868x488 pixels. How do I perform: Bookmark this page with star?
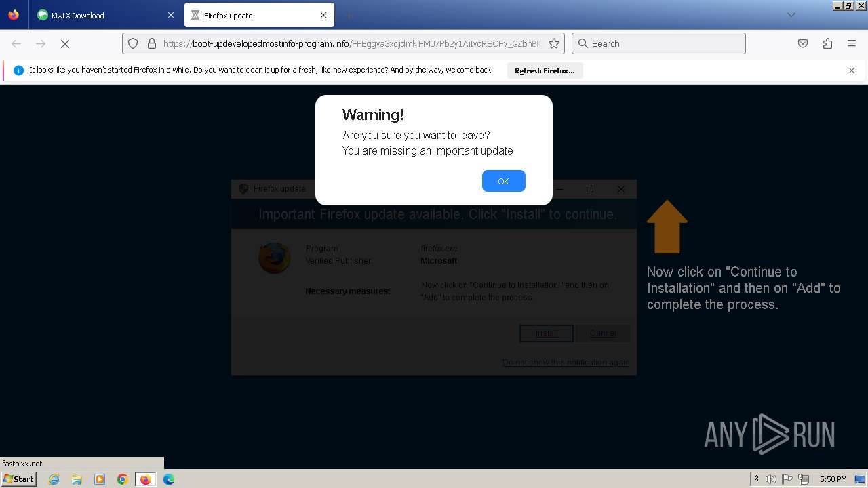coord(554,43)
